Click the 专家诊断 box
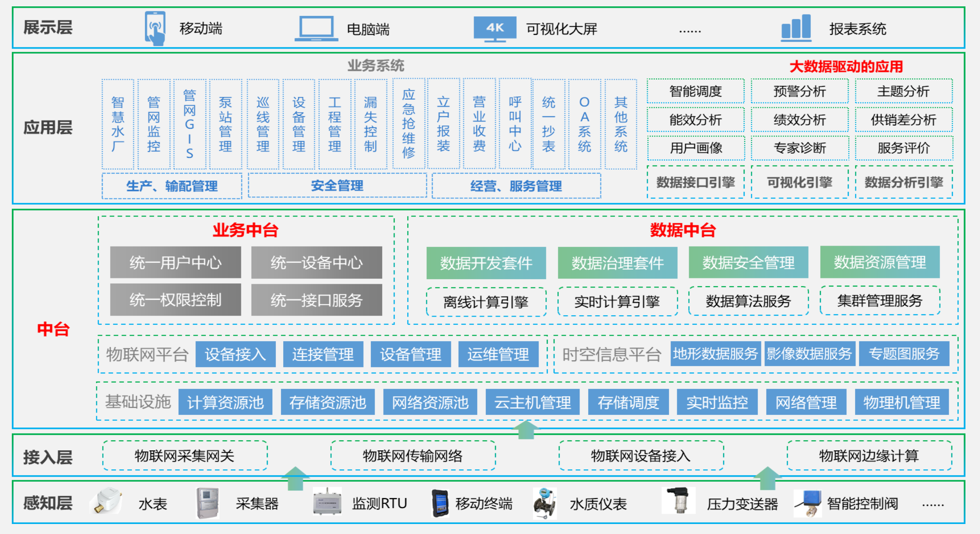 tap(800, 148)
